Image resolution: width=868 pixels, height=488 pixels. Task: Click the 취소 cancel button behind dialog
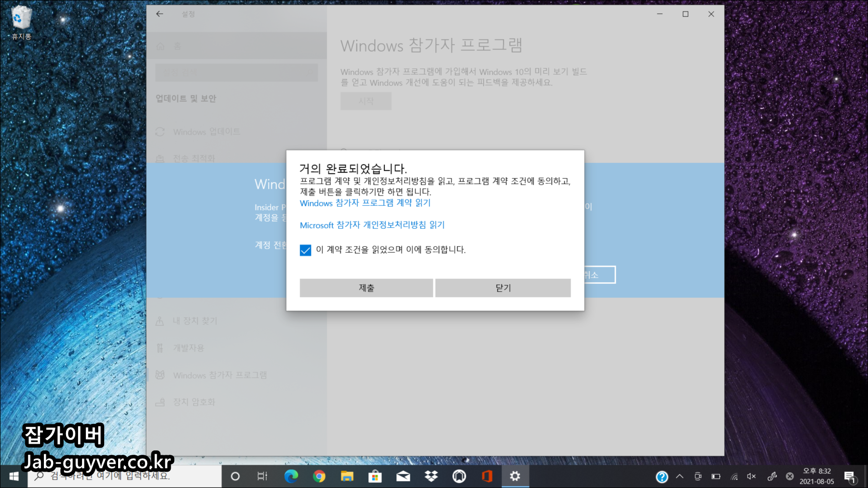click(x=600, y=275)
